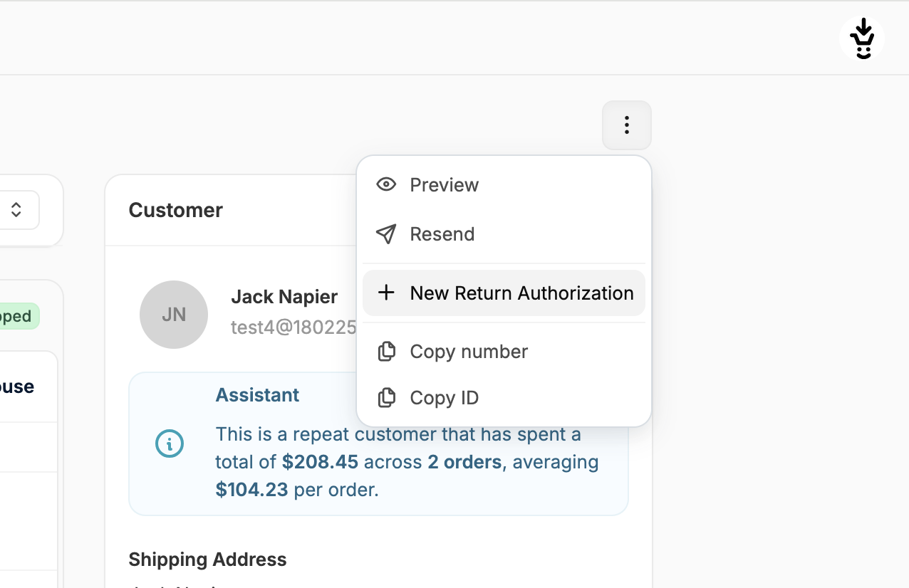Open the user profile avatar at top right

(862, 38)
